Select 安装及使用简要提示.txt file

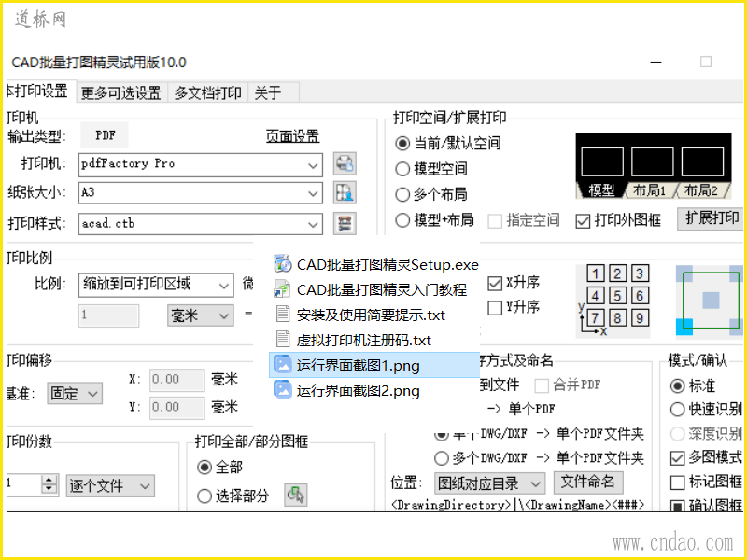[359, 315]
